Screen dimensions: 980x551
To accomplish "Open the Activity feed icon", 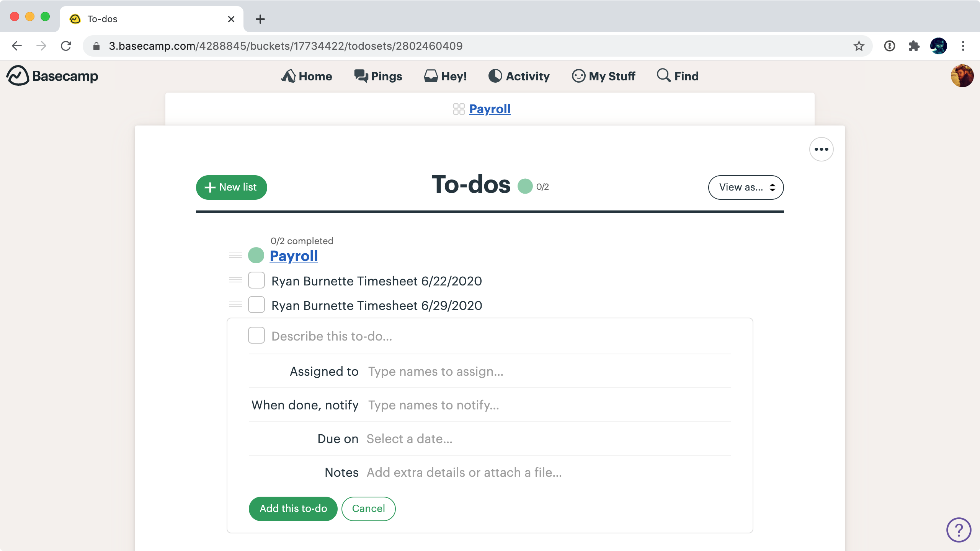I will tap(495, 75).
